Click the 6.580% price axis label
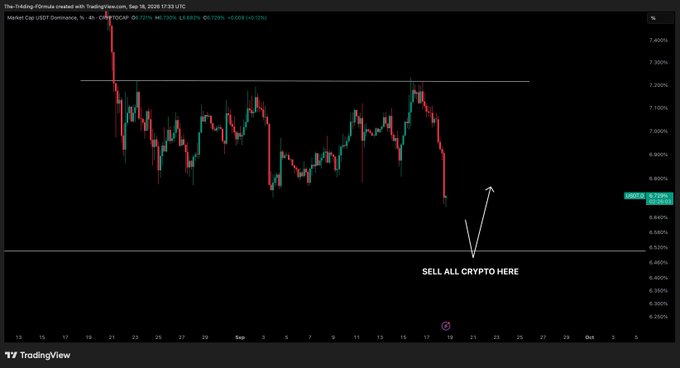This screenshot has width=680, height=368. click(658, 233)
